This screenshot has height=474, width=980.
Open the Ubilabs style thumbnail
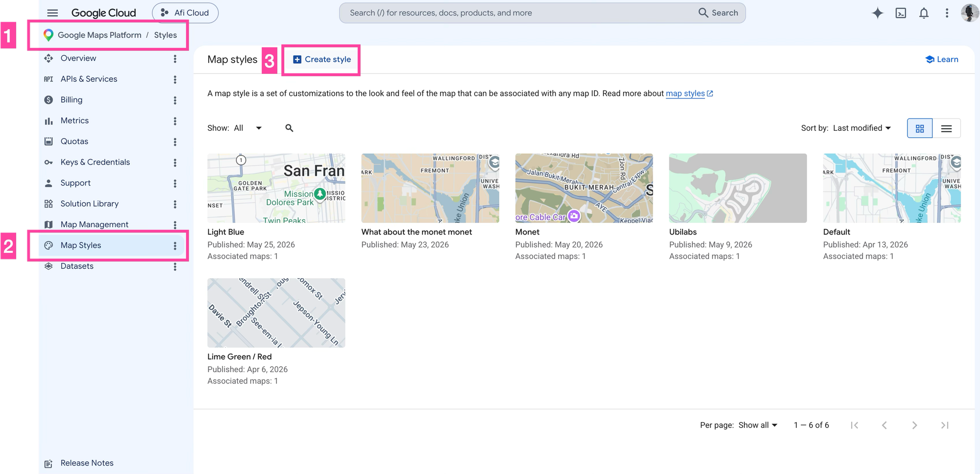click(x=737, y=188)
